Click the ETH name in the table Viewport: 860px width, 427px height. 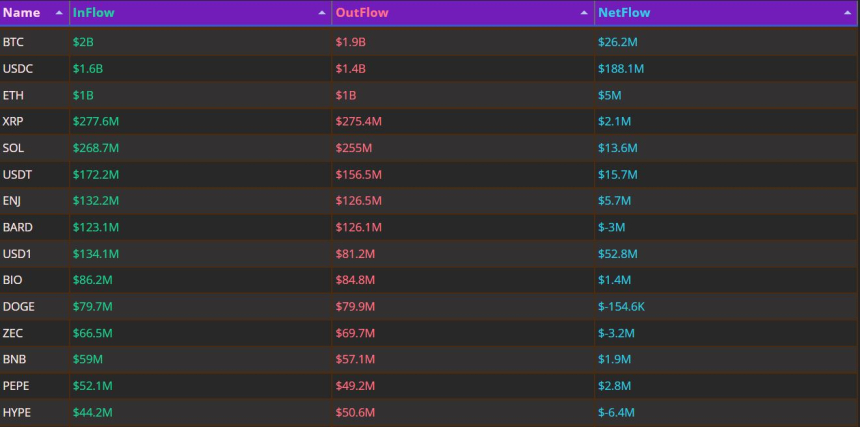click(13, 96)
